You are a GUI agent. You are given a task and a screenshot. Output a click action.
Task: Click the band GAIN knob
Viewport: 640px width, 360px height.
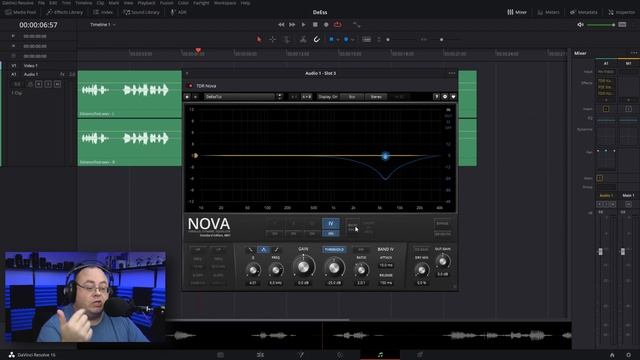(303, 267)
